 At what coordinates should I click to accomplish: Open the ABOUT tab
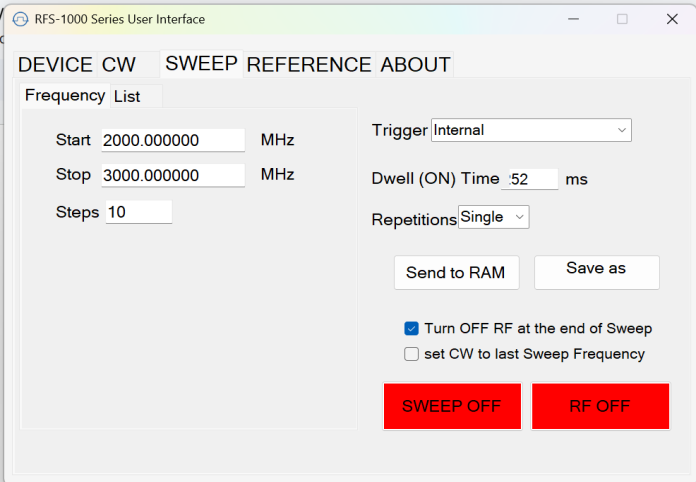coord(415,65)
